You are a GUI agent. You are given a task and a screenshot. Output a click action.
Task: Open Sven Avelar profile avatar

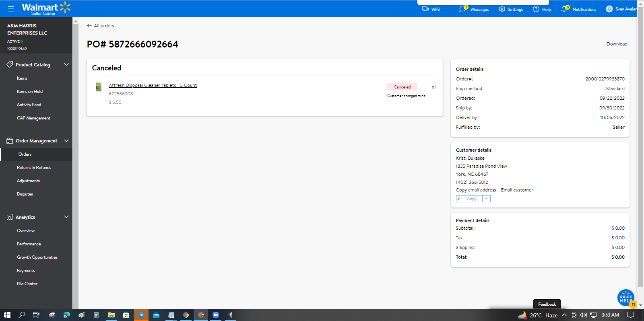coord(609,9)
